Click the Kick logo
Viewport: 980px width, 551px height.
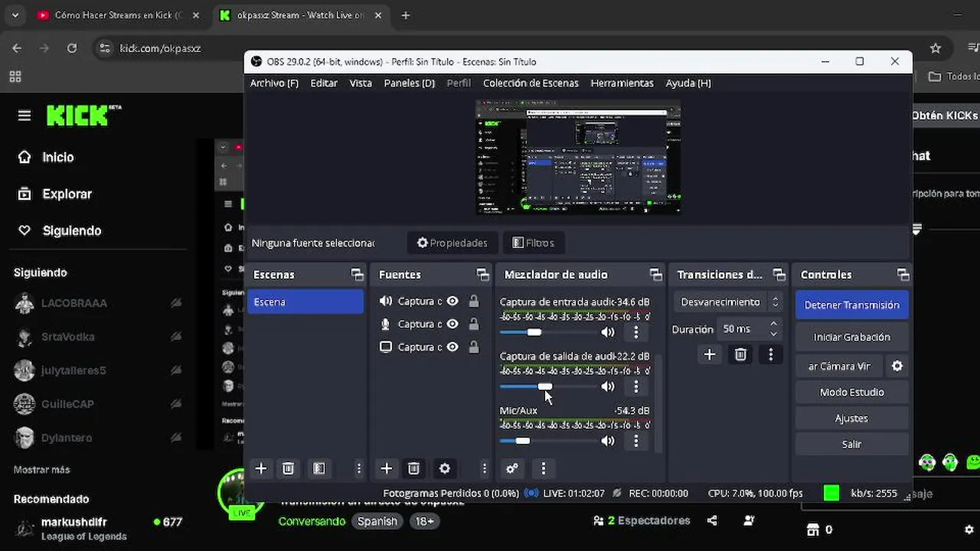point(83,116)
